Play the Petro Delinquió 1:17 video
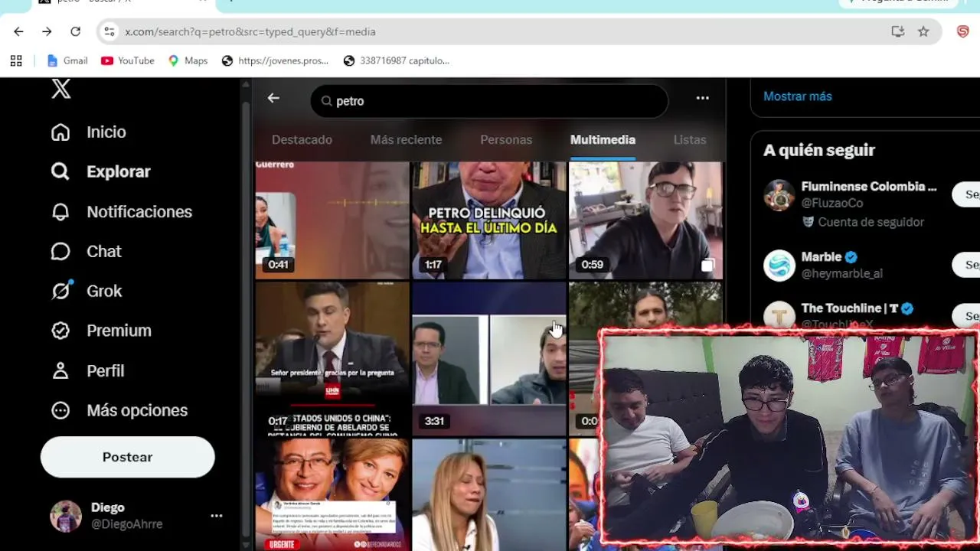 [489, 220]
